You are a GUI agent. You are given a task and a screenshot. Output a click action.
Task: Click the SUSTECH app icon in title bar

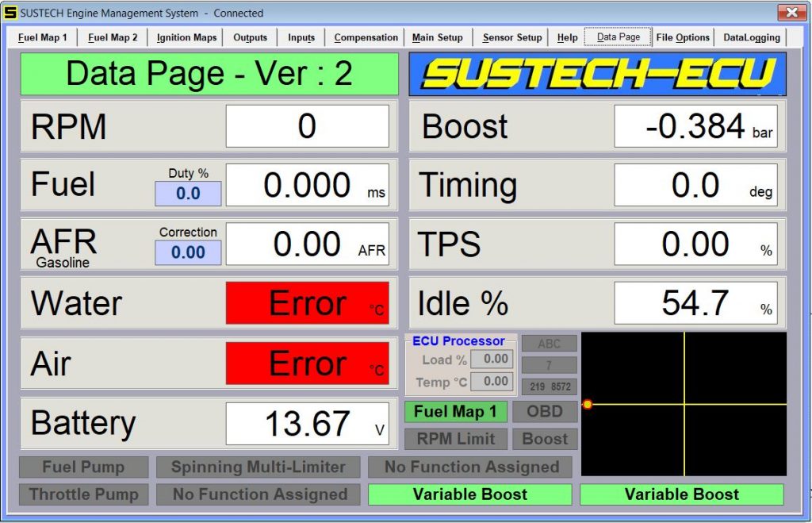point(10,13)
